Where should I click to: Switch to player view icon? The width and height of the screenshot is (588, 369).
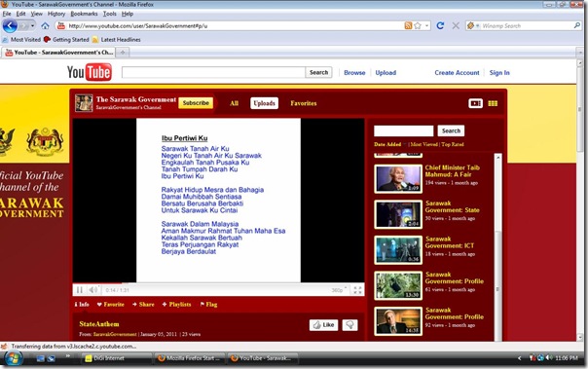pos(475,103)
